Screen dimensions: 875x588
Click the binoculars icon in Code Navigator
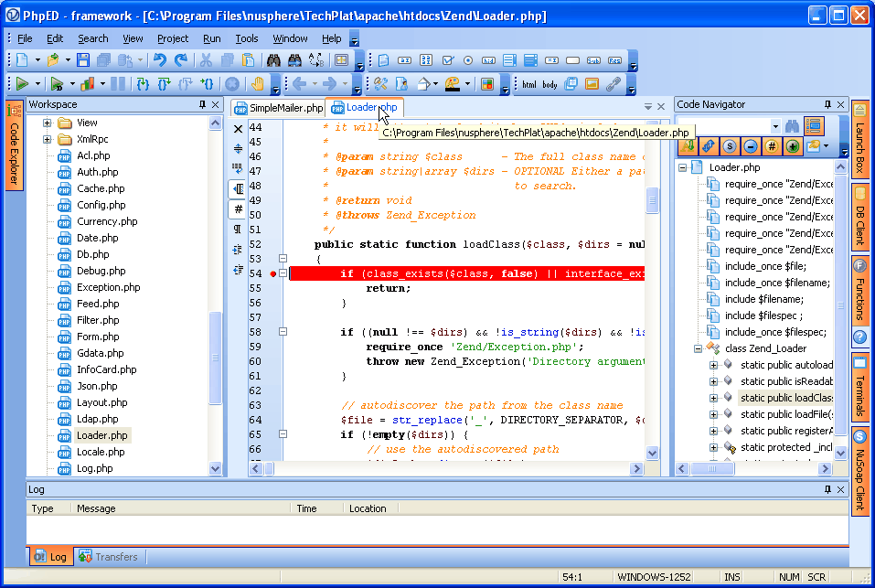point(792,126)
